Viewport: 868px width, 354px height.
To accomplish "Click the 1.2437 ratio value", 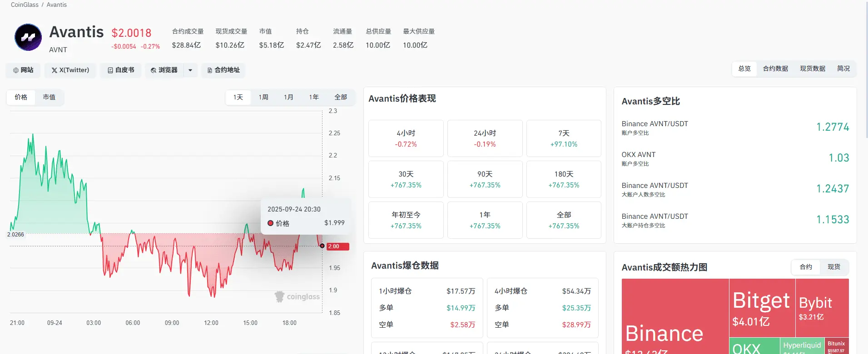I will pos(833,189).
